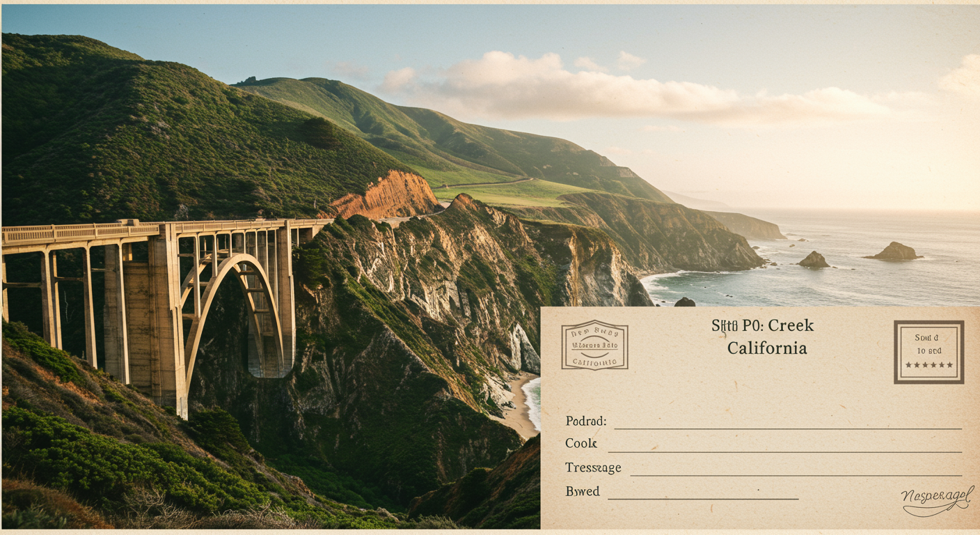
Task: Click the square postage stamp with stars
Action: (928, 352)
